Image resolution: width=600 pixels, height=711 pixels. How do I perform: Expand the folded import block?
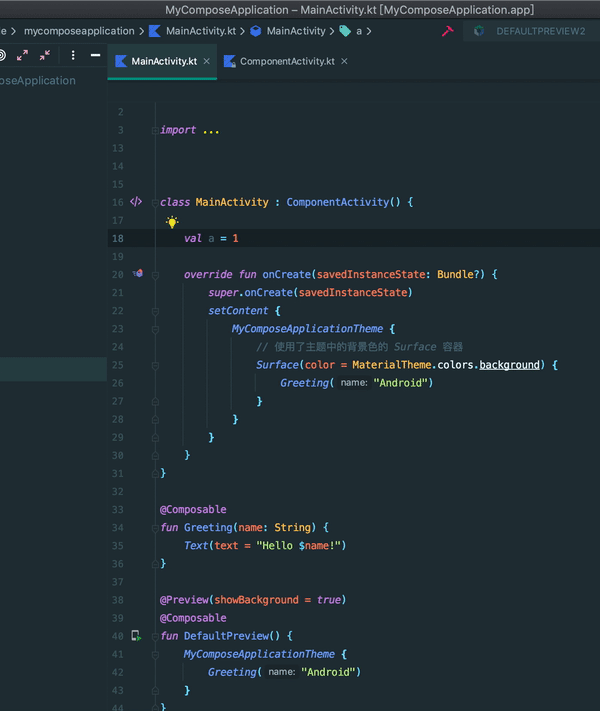tap(155, 131)
